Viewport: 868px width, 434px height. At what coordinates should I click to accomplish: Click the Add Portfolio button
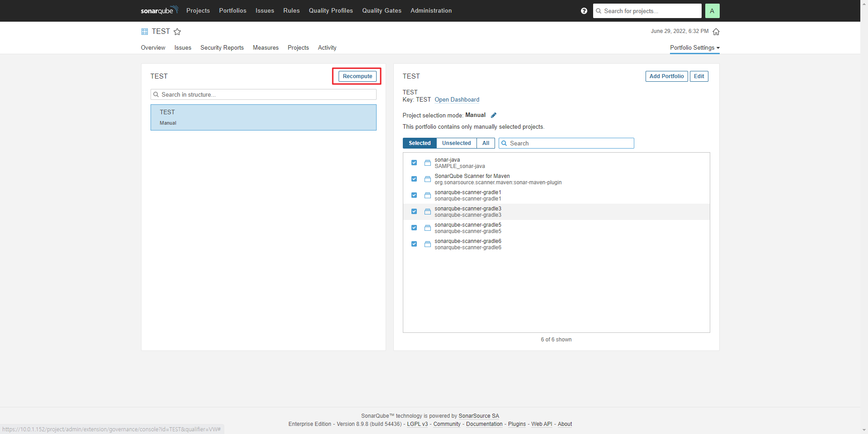pyautogui.click(x=666, y=76)
